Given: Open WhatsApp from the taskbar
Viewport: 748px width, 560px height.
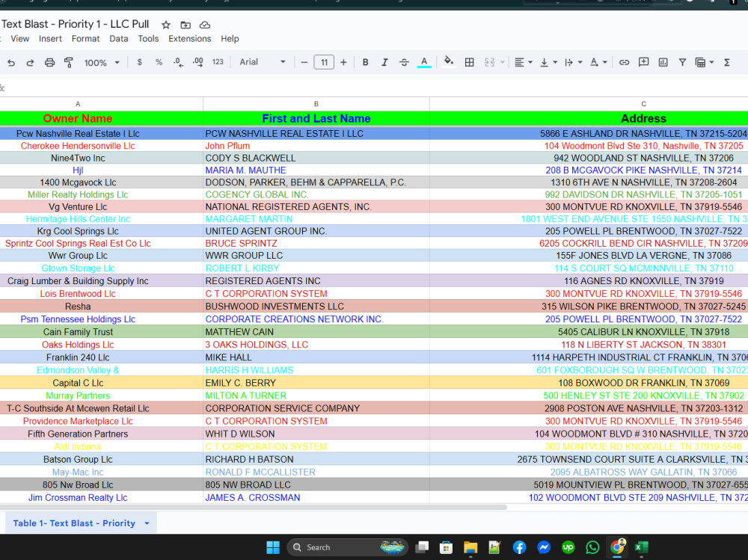Looking at the screenshot, I should 592,547.
